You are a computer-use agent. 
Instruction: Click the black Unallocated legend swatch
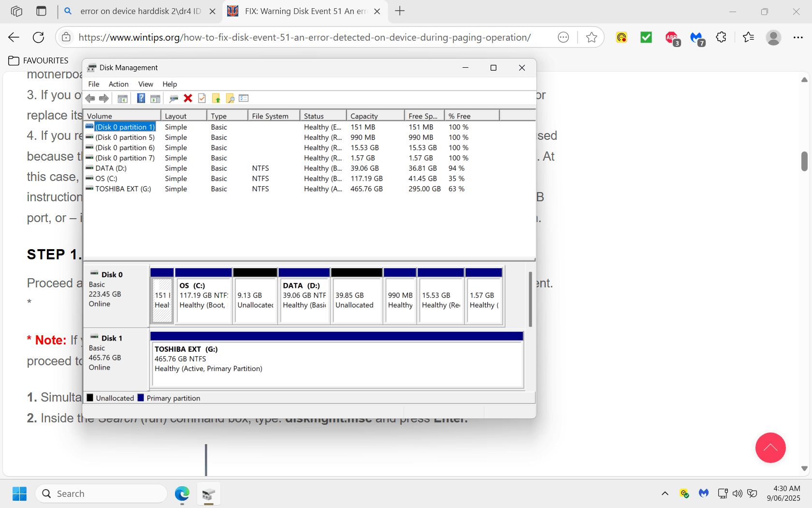[90, 398]
